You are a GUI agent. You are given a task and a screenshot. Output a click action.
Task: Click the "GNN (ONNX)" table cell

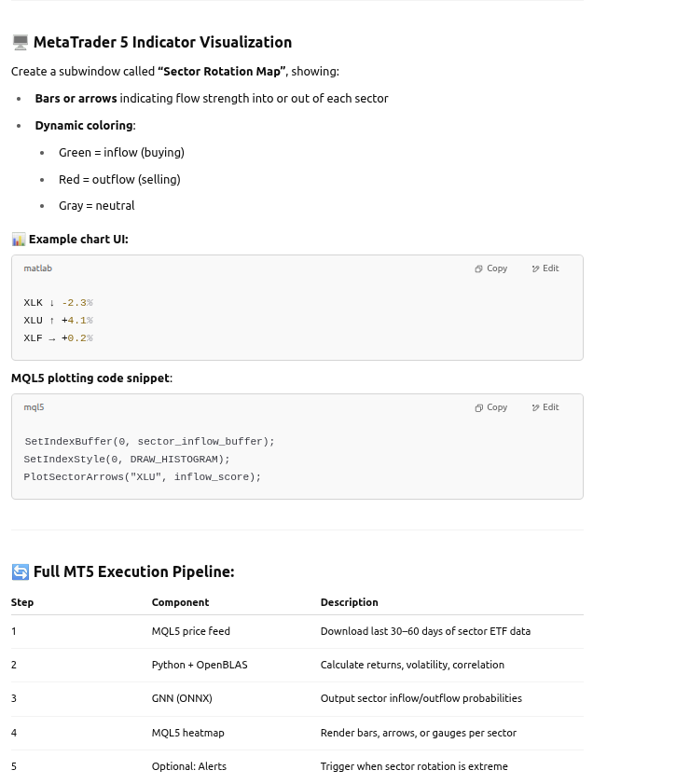pos(182,698)
